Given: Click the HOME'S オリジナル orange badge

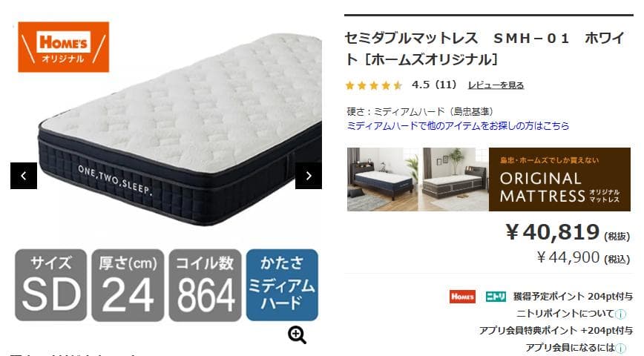Looking at the screenshot, I should pos(64,47).
